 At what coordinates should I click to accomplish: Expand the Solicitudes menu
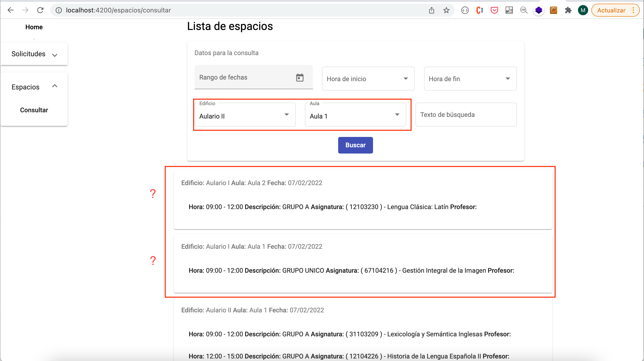[x=34, y=54]
